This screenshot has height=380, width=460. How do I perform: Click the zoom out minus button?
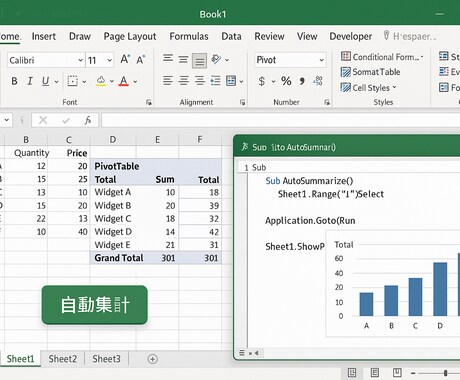[x=413, y=373]
